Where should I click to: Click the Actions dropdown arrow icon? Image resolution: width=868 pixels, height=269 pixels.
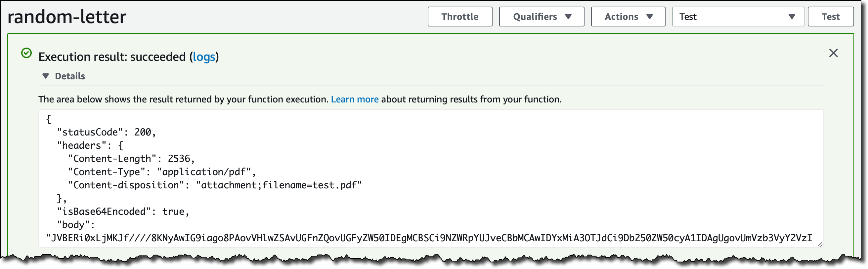click(650, 16)
